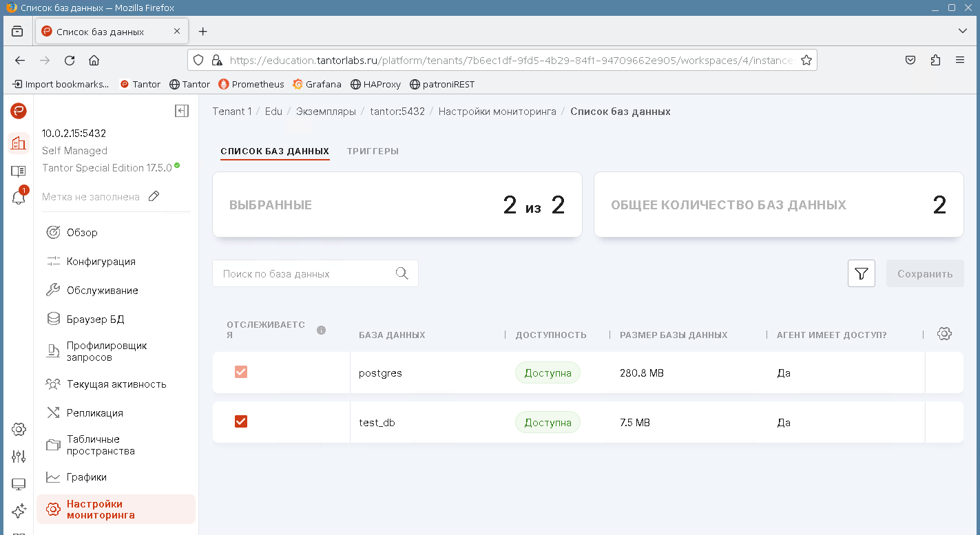Toggle monitoring checkbox for test_db

tap(241, 421)
